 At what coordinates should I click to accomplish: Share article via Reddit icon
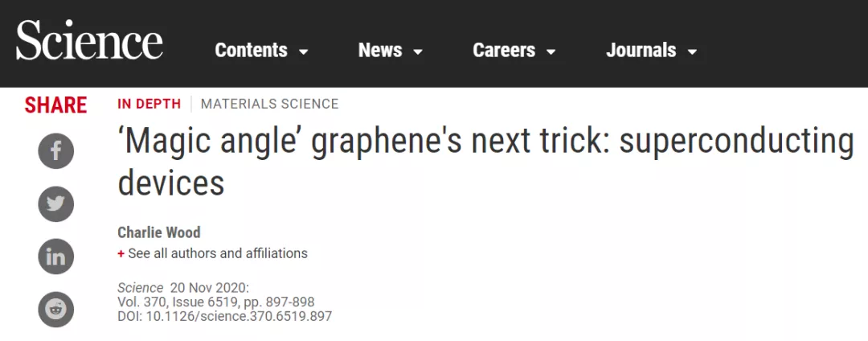[56, 309]
